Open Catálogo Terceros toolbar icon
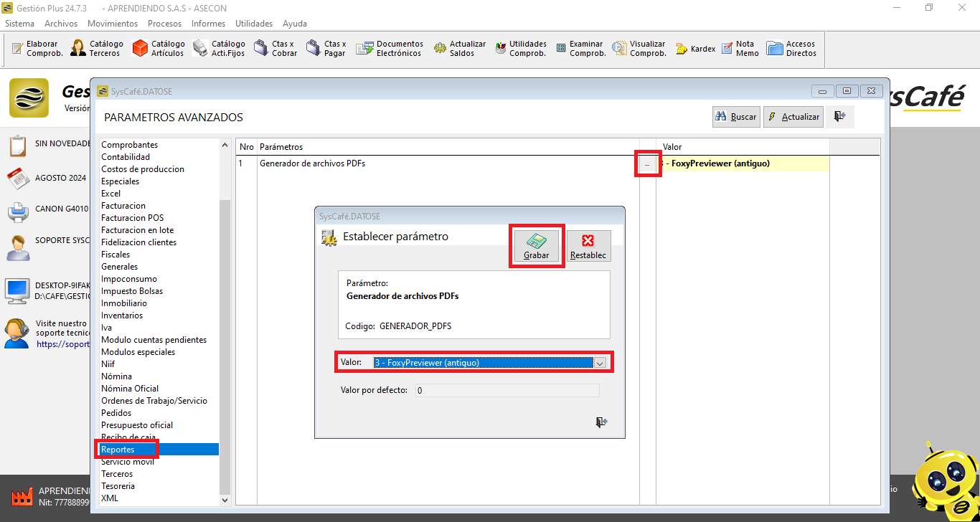Viewport: 980px width, 522px height. click(x=98, y=49)
